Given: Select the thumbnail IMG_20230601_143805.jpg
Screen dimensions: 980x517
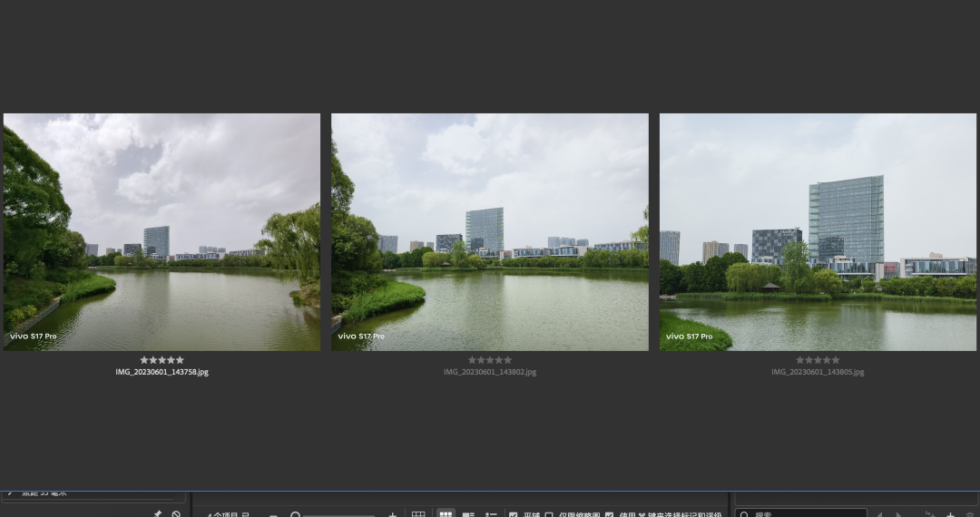Looking at the screenshot, I should click(818, 231).
